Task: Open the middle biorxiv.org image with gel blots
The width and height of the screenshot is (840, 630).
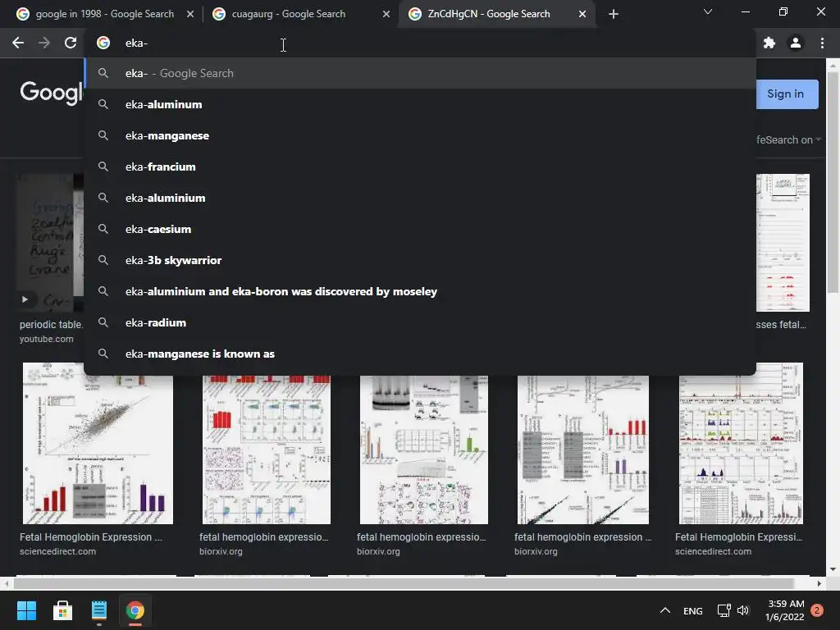Action: click(x=424, y=450)
